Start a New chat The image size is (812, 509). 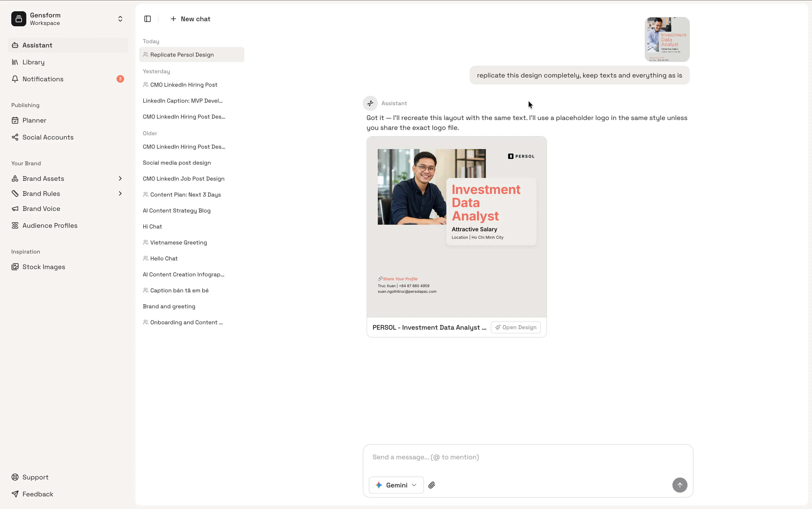tap(190, 19)
